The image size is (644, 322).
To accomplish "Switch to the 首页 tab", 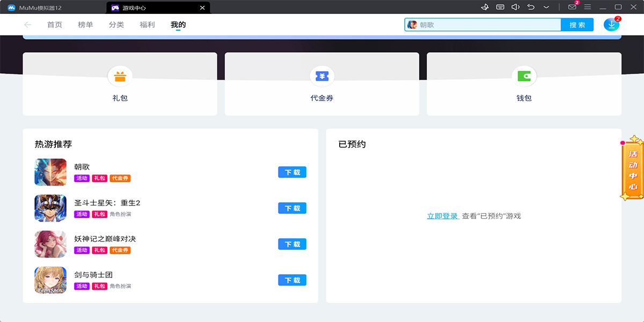I will (55, 25).
